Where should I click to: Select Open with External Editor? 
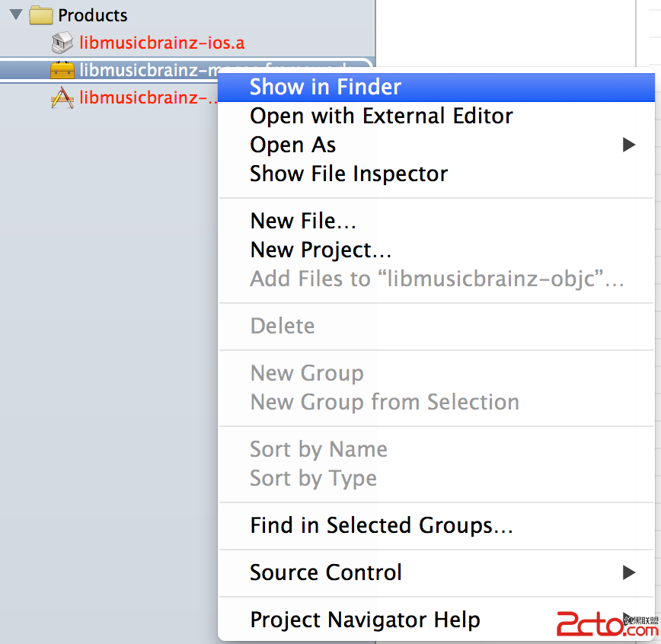(x=381, y=116)
